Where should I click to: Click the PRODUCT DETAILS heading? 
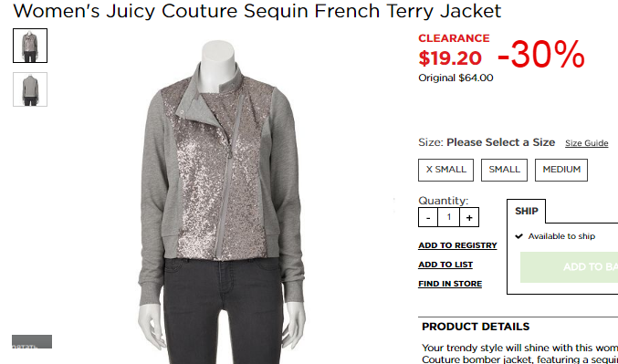pyautogui.click(x=476, y=327)
